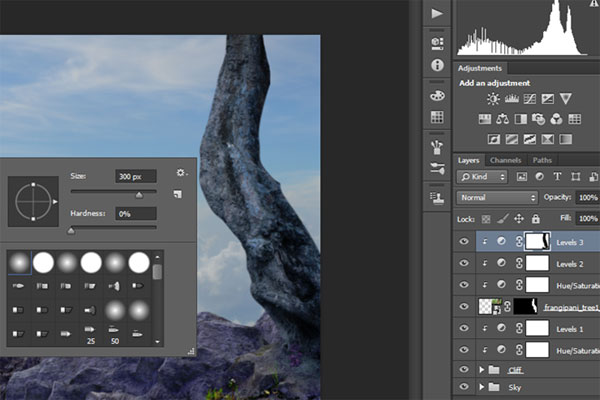Add a Curves adjustment
Screen dimensions: 600x400
tap(528, 99)
